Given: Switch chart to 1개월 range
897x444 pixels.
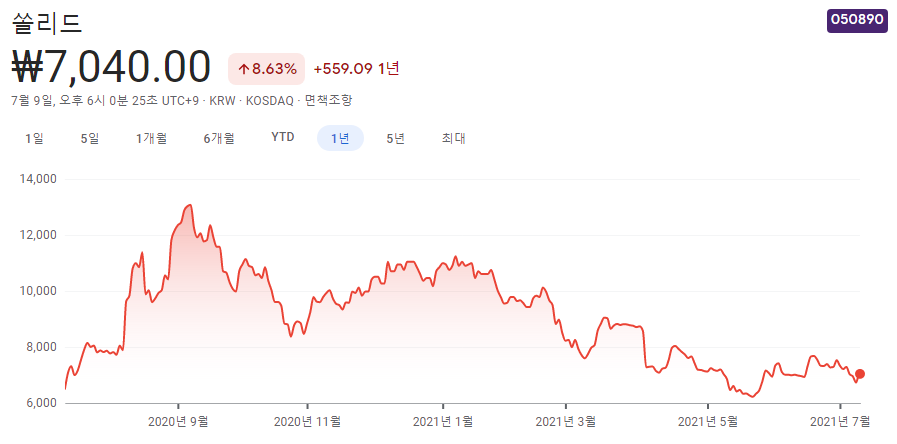Looking at the screenshot, I should 152,138.
